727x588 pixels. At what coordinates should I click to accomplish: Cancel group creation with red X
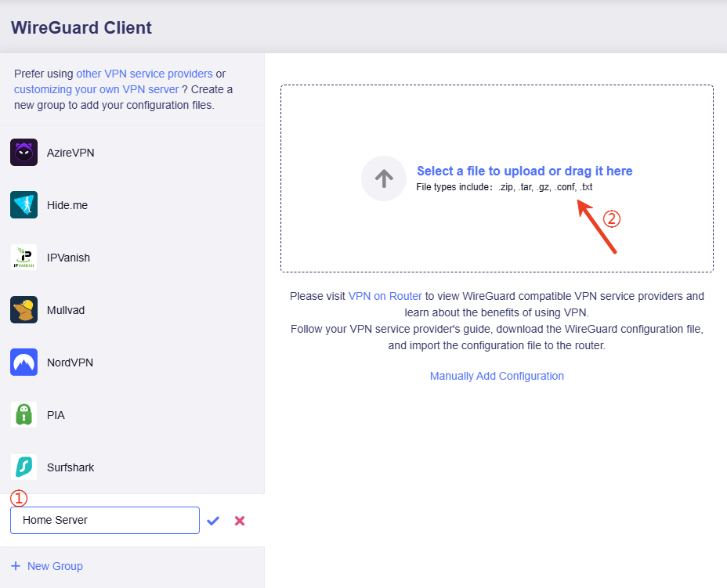(x=240, y=521)
